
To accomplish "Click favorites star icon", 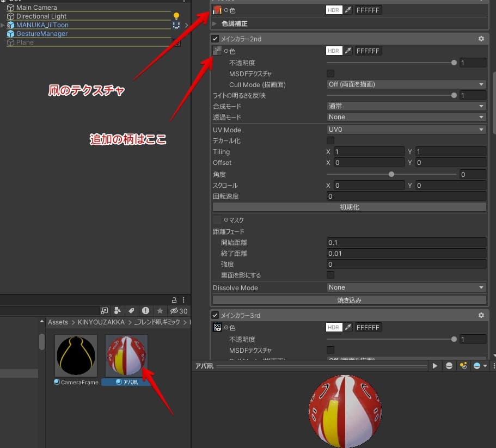I will (x=160, y=311).
